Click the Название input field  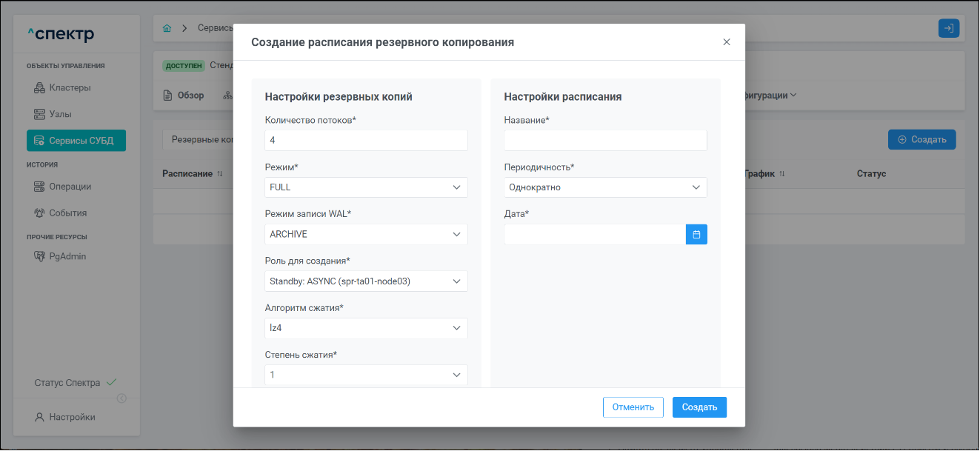[x=605, y=141]
